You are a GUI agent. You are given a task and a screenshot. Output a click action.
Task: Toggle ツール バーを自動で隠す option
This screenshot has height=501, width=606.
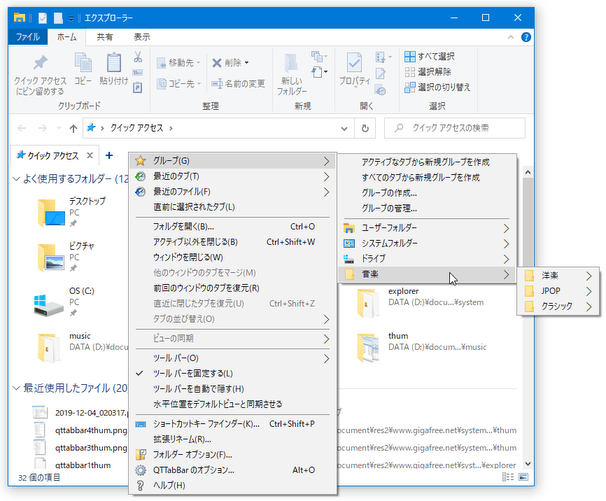(232, 389)
